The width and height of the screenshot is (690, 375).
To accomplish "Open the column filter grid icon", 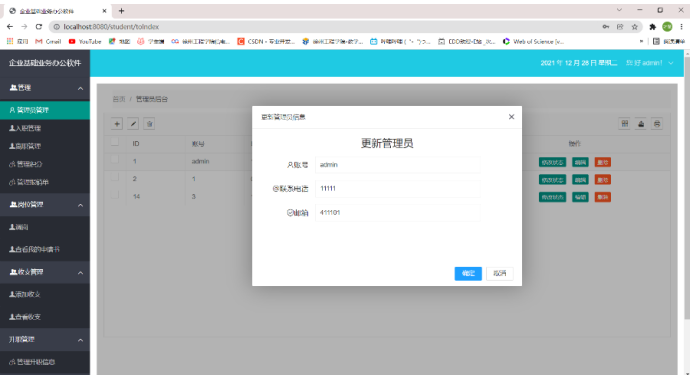I will [624, 124].
